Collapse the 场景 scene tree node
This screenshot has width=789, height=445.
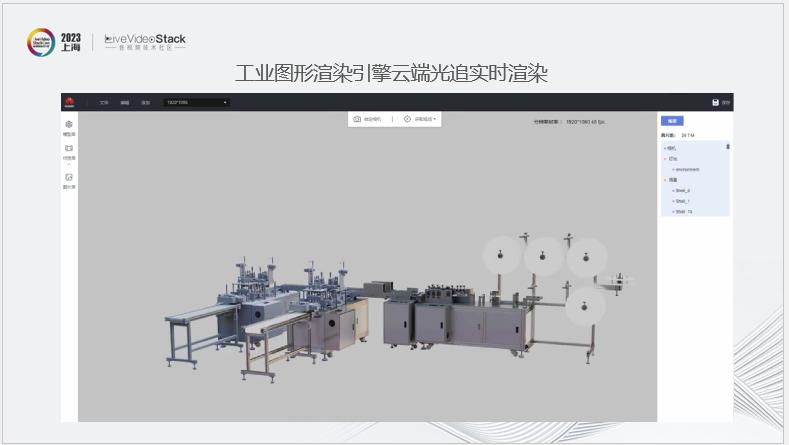[x=665, y=180]
